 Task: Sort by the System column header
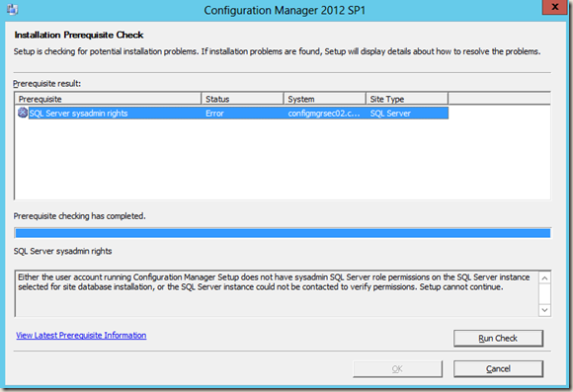click(x=324, y=99)
